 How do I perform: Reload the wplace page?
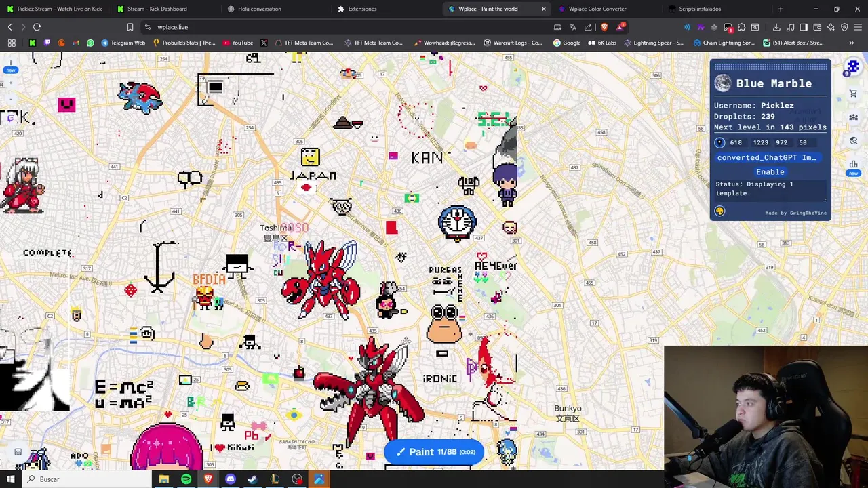(37, 27)
